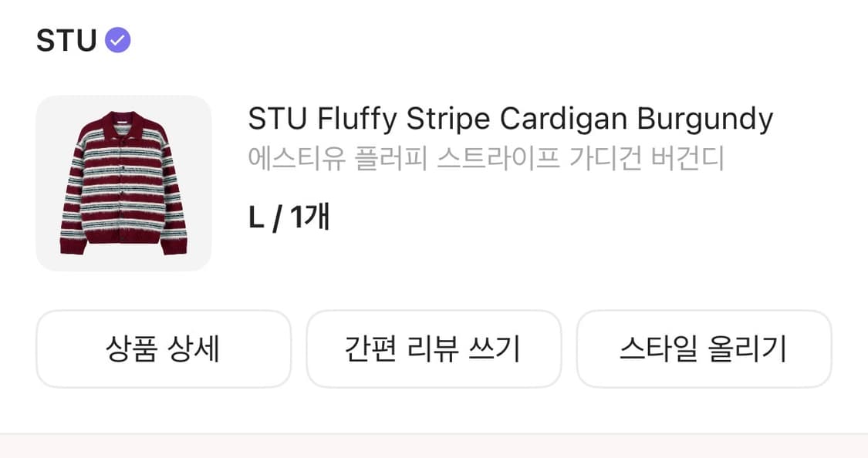Write a quick review using 간편 리뷰 쓰기
This screenshot has height=458, width=868.
(x=434, y=349)
